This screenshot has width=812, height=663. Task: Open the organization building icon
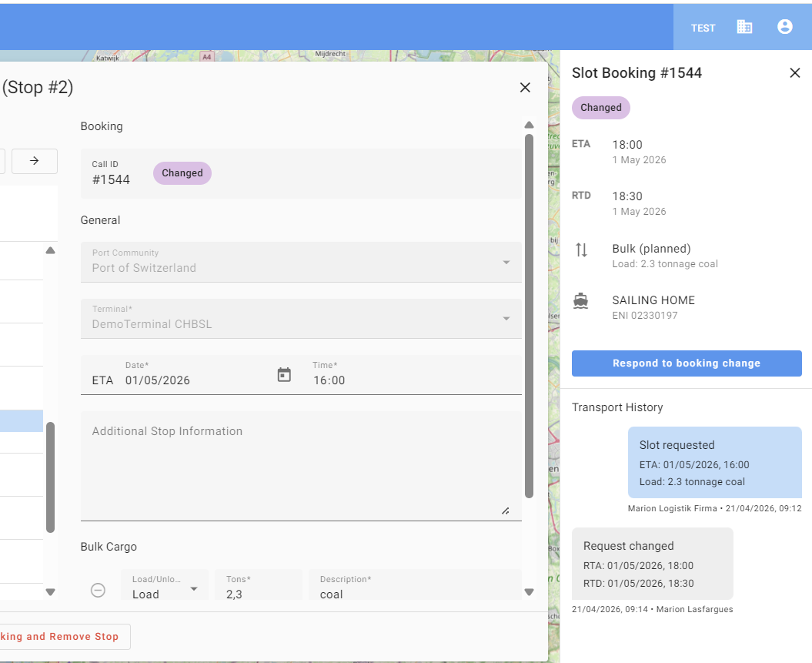744,27
